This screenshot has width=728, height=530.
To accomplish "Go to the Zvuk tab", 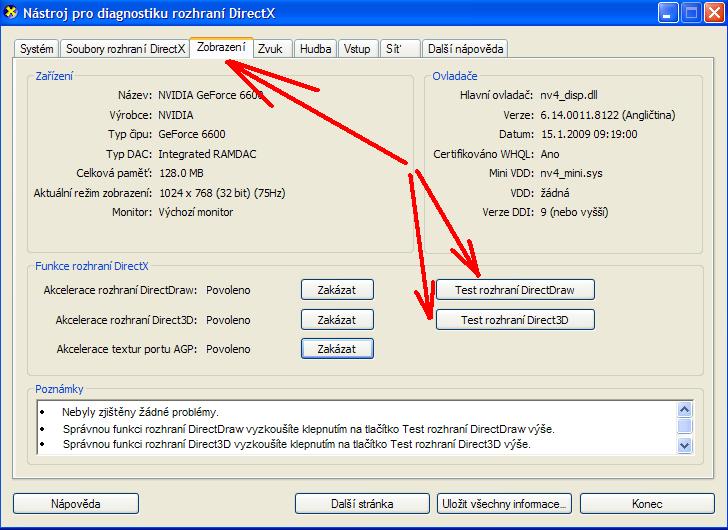I will click(270, 49).
